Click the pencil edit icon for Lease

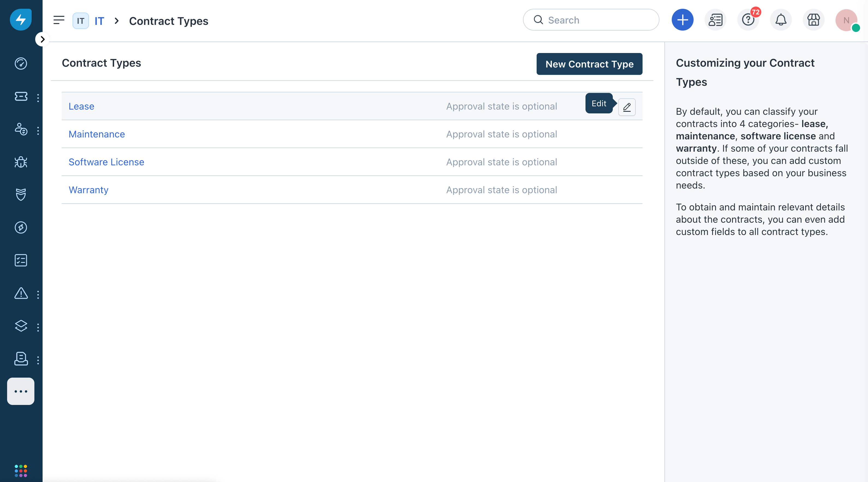click(627, 107)
